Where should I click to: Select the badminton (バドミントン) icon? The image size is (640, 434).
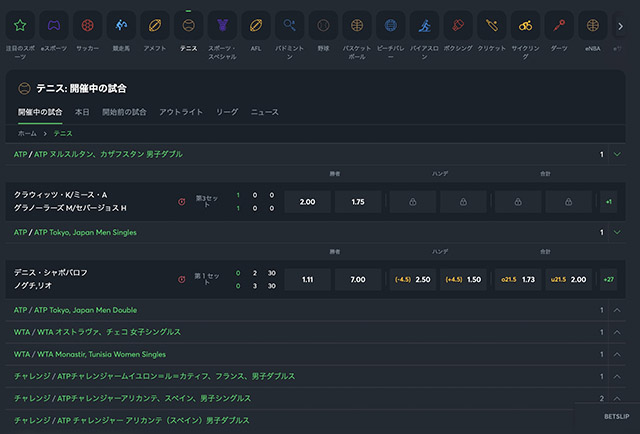pos(289,25)
